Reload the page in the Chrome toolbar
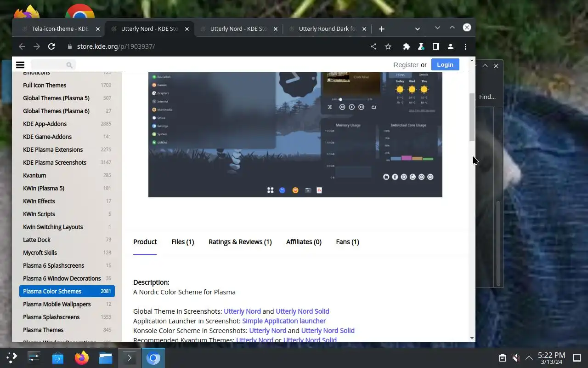The width and height of the screenshot is (588, 368). (x=51, y=46)
